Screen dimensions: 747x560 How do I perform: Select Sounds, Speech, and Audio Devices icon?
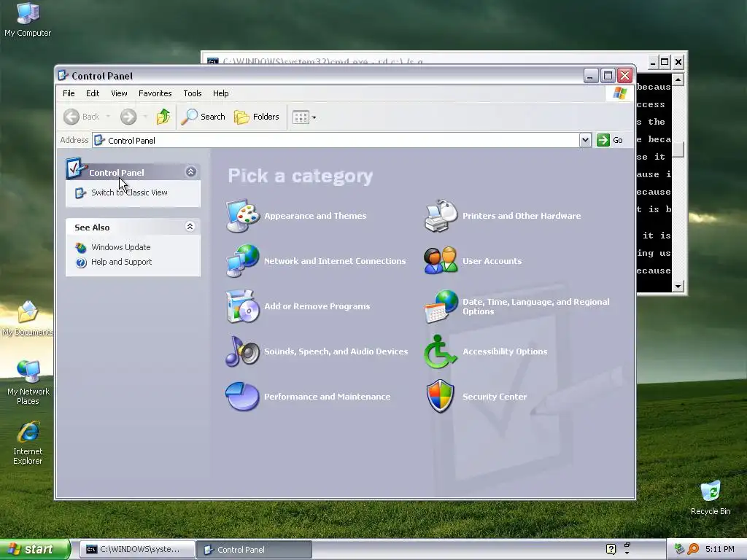(x=242, y=351)
